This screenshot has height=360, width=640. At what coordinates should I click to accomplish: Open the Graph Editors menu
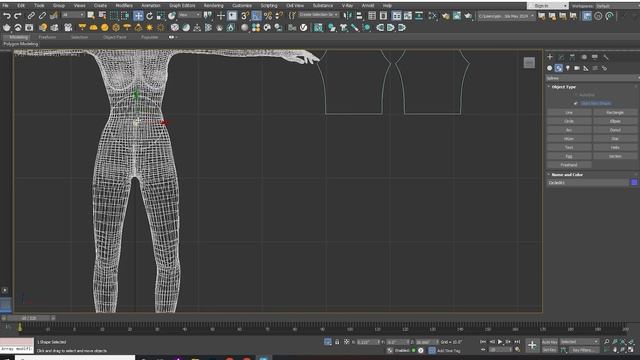click(182, 6)
